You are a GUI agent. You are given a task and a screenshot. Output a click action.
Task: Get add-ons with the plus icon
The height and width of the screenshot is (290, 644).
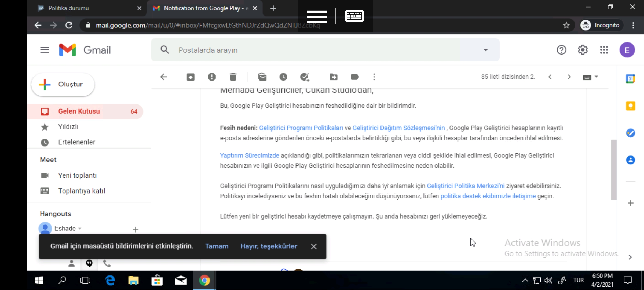point(630,203)
